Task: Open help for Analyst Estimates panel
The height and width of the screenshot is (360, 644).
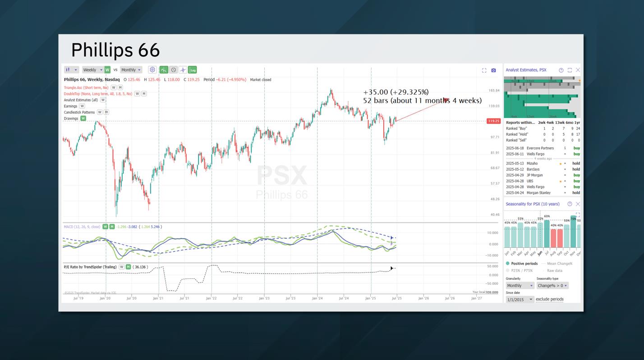Action: pyautogui.click(x=561, y=70)
